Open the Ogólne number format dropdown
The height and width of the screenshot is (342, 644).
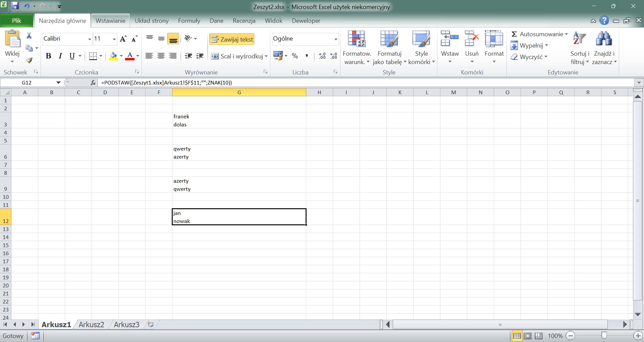coord(335,39)
